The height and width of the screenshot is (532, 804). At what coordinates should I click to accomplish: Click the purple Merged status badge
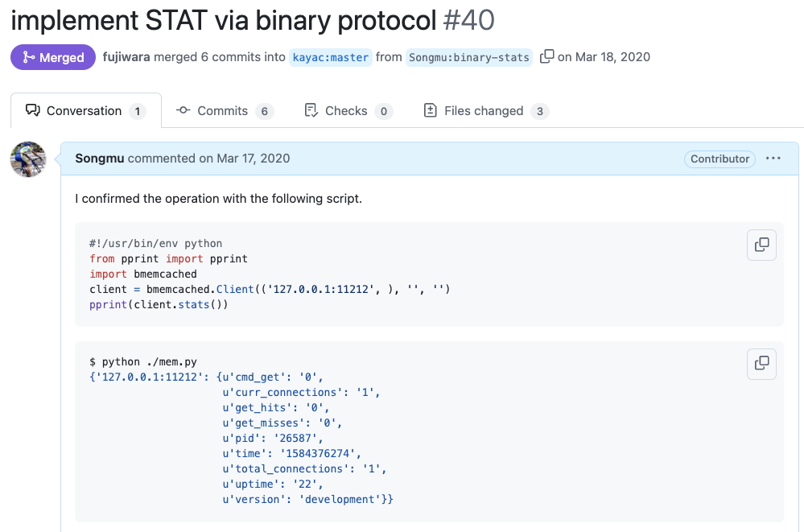(x=53, y=57)
